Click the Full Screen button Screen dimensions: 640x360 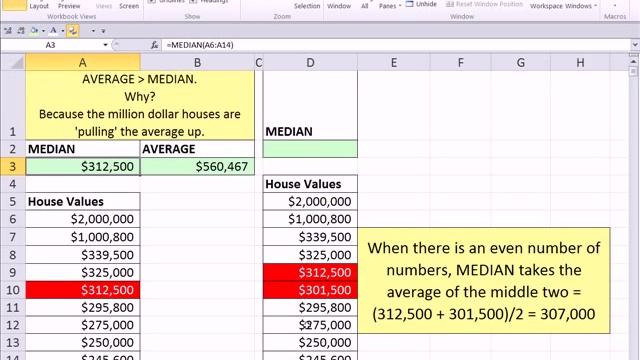[129, 6]
